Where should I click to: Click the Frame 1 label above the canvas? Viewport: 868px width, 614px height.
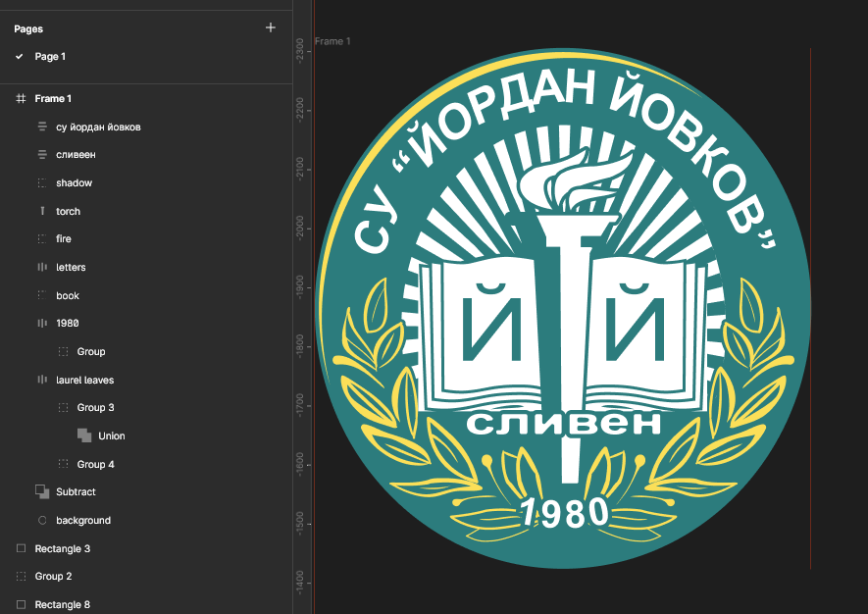tap(332, 41)
